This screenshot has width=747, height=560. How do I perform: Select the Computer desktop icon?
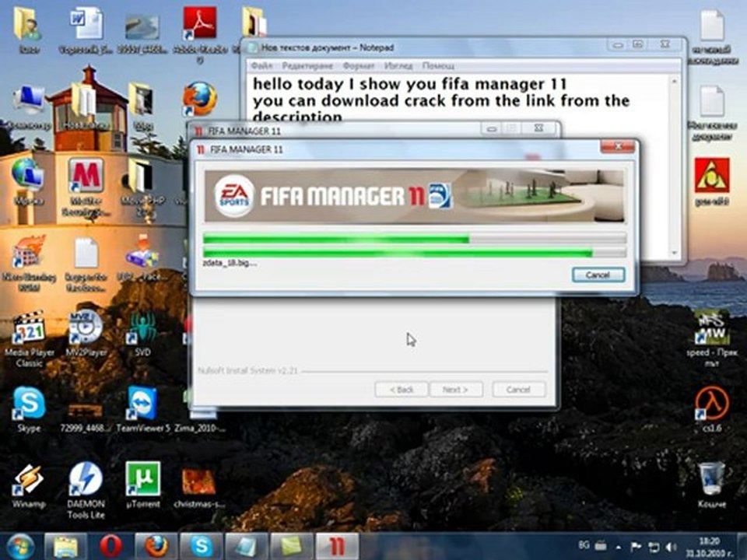(x=28, y=107)
